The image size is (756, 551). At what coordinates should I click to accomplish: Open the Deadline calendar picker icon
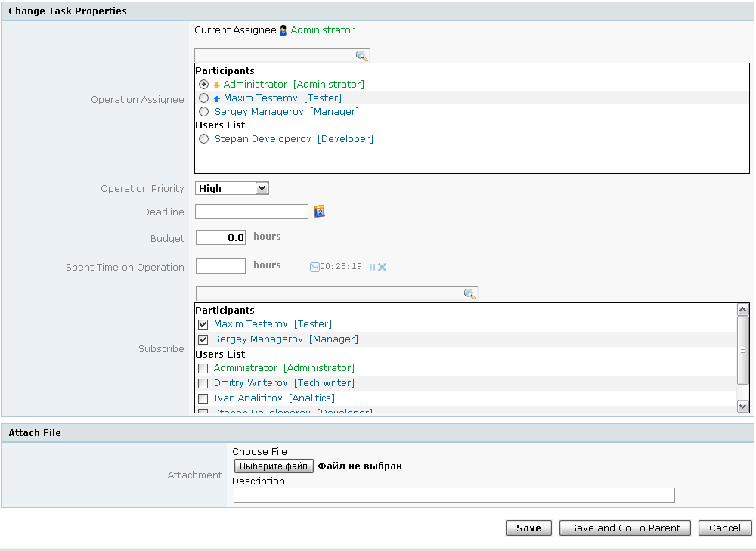[319, 212]
